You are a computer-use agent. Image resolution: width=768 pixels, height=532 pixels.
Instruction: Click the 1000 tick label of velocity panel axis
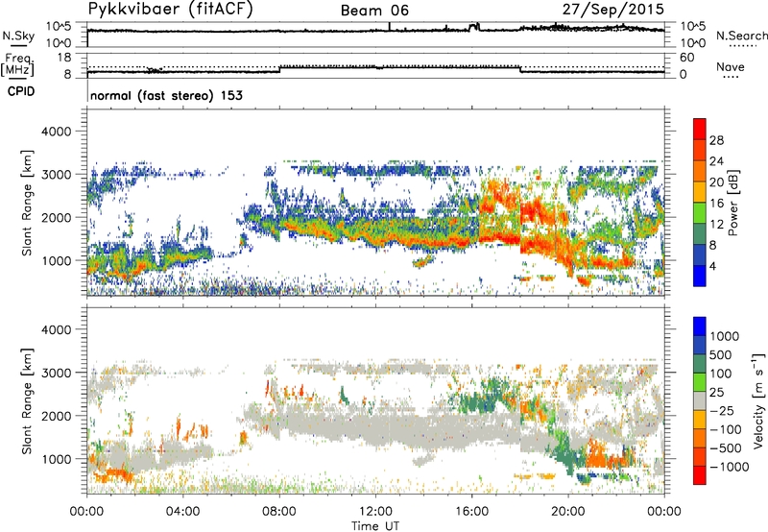[56, 459]
